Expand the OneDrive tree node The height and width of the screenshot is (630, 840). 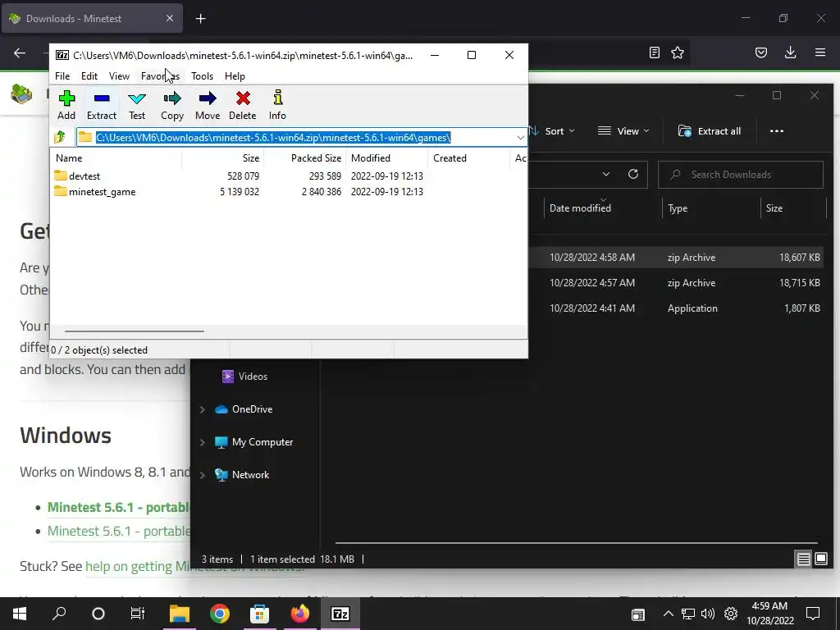(202, 409)
